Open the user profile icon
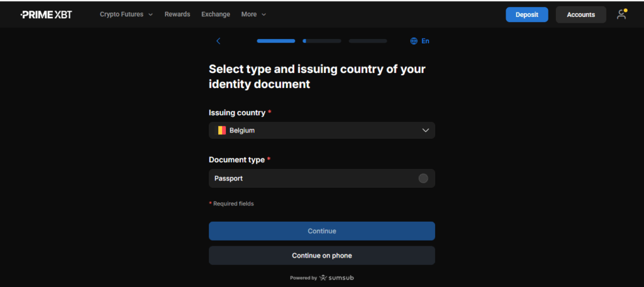This screenshot has width=644, height=287. 621,14
